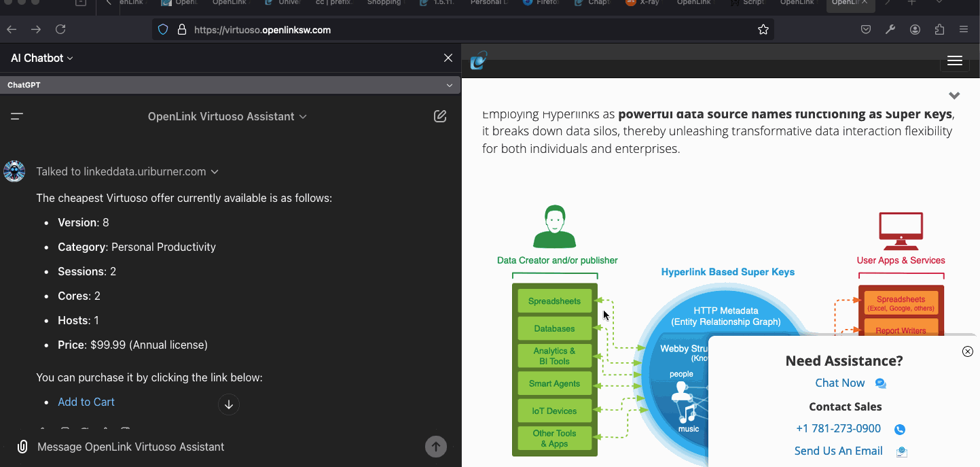Click the OpenLink logo on the webpage
Image resolution: width=980 pixels, height=467 pixels.
(479, 60)
